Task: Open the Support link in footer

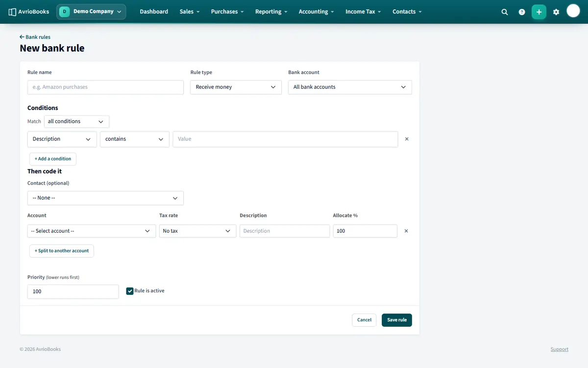Action: [559, 349]
